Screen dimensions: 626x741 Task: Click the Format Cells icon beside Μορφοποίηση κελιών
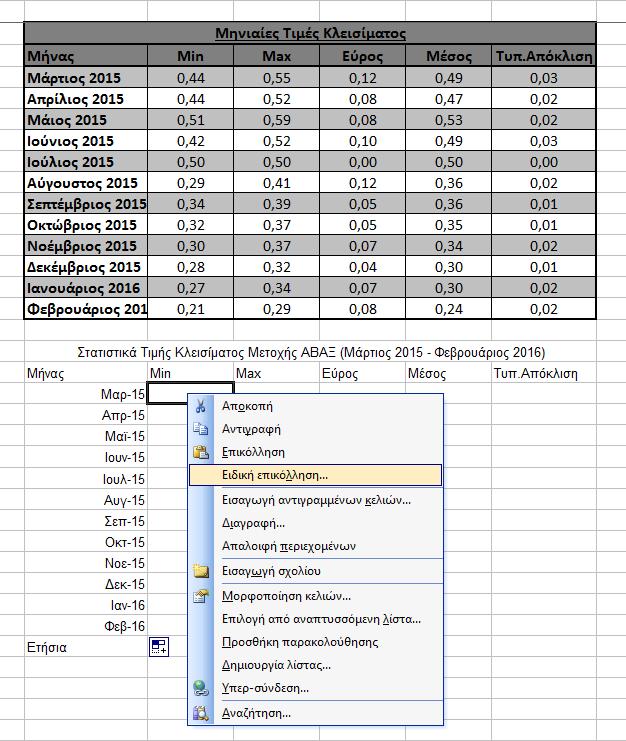coord(200,596)
